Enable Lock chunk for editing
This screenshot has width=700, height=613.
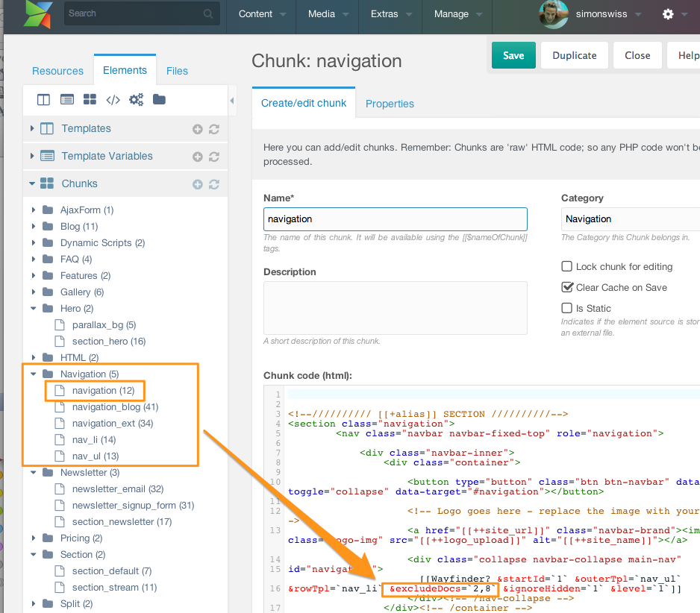point(567,267)
